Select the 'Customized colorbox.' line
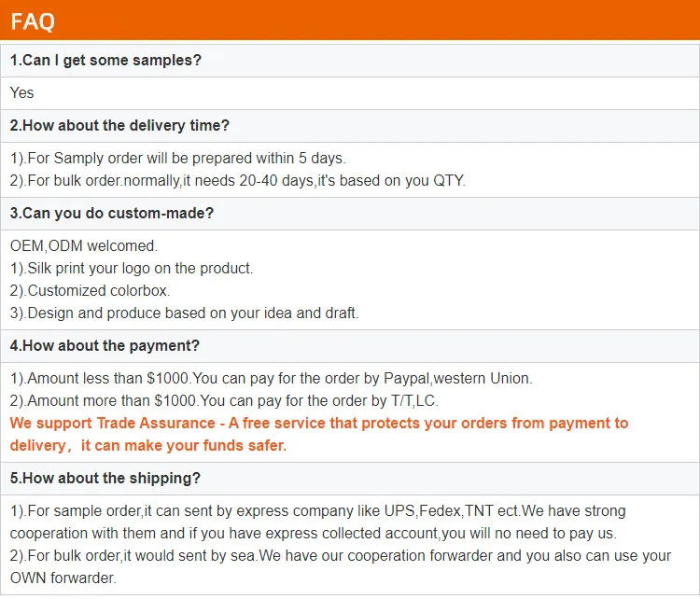This screenshot has height=599, width=700. tap(90, 291)
